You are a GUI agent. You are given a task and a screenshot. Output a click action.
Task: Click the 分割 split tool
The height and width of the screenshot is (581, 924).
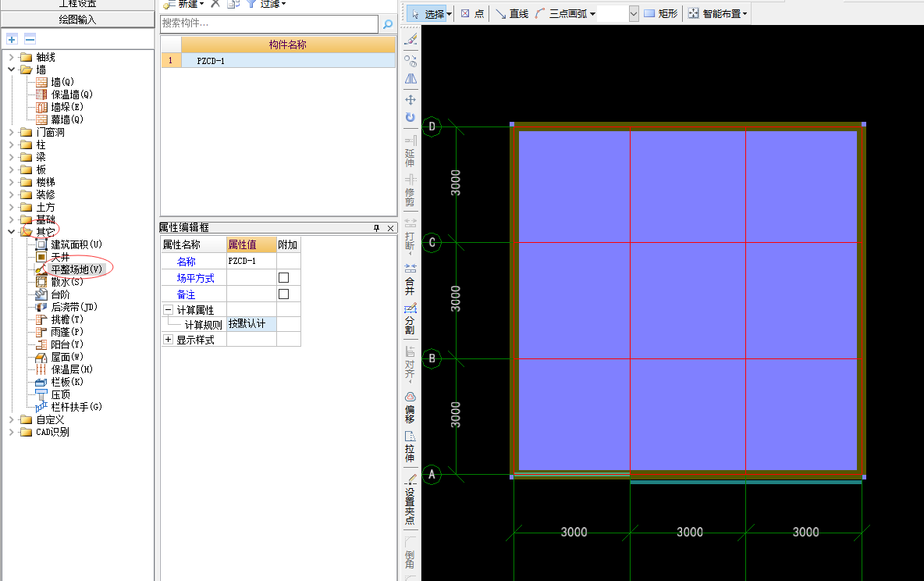(410, 319)
